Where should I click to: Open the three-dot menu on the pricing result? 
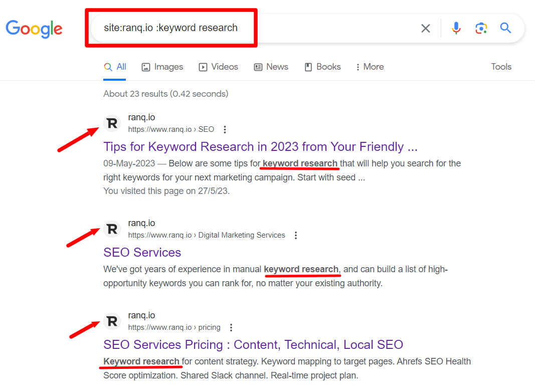231,327
